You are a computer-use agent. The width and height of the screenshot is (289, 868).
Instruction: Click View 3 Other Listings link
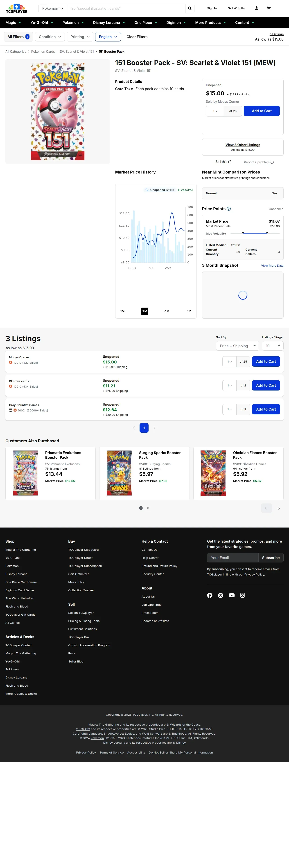tap(243, 145)
